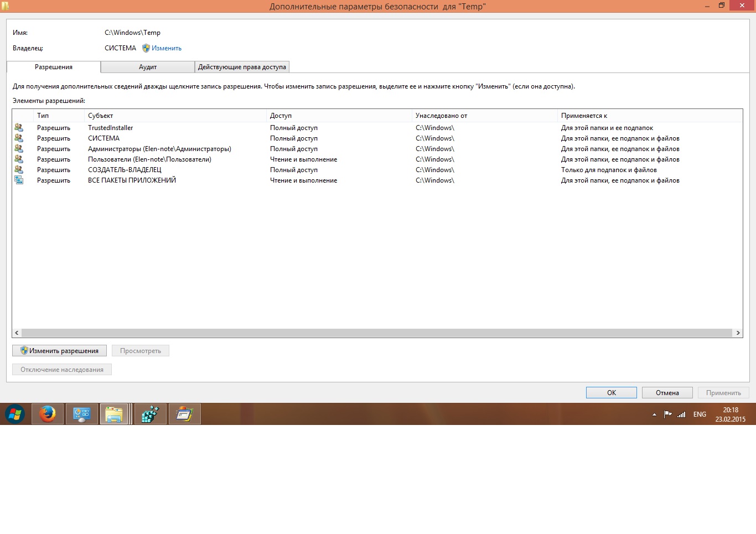Sort permissions by Субъект column header

100,116
